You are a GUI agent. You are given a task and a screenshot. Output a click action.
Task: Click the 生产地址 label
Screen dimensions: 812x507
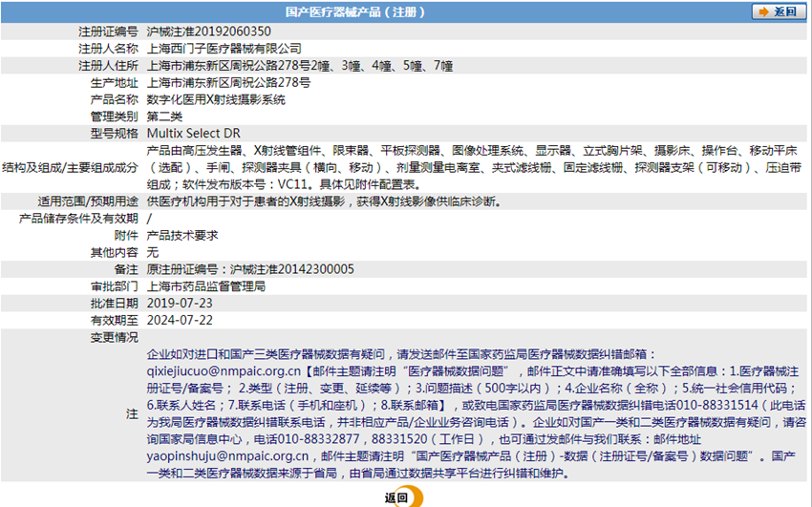tap(115, 83)
